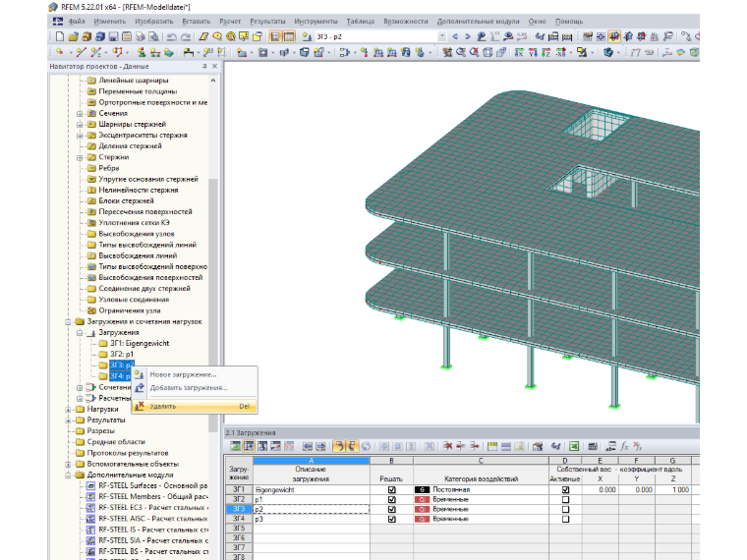Click the black G Постоянная category swatch
Viewport: 747px width, 560px height.
click(x=422, y=489)
